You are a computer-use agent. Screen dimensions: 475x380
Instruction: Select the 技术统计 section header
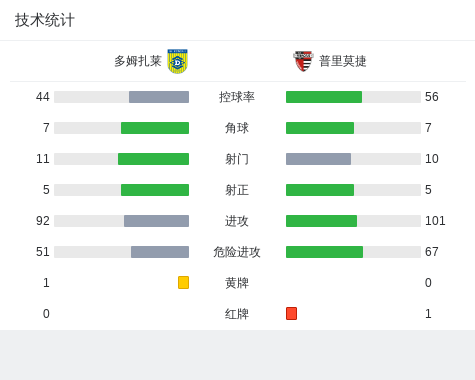click(x=45, y=20)
